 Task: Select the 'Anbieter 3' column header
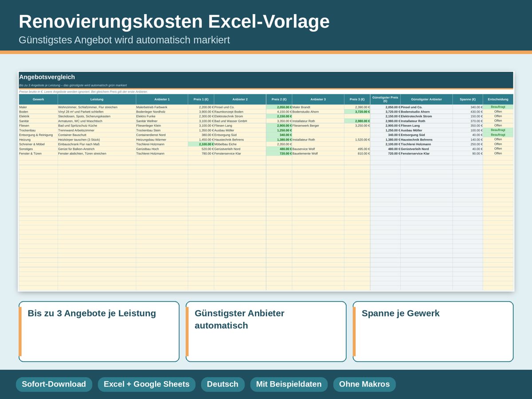tap(318, 99)
